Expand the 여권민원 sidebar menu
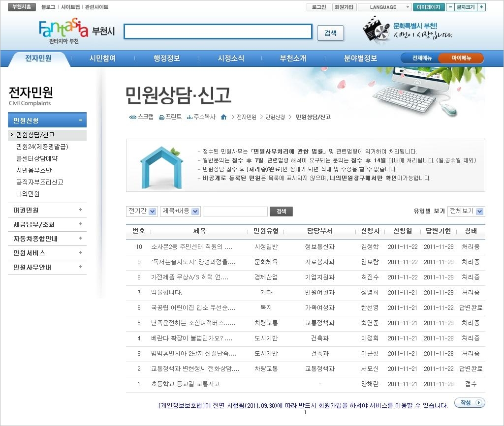The width and height of the screenshot is (504, 426). pos(81,210)
